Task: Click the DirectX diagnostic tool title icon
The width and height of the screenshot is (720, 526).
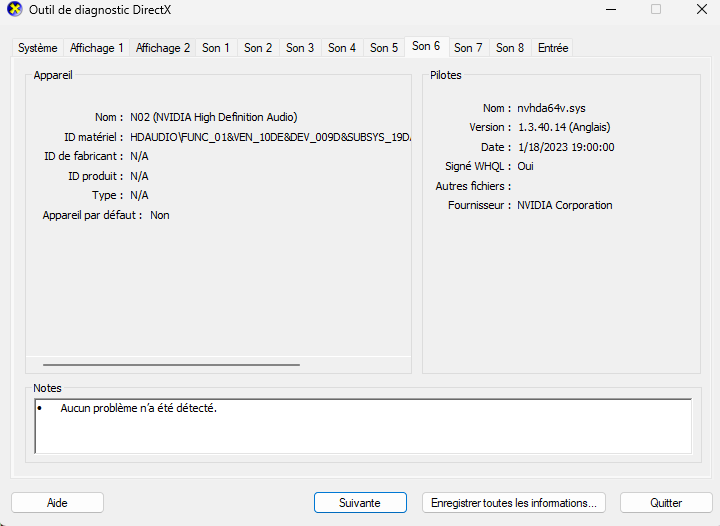Action: point(15,9)
